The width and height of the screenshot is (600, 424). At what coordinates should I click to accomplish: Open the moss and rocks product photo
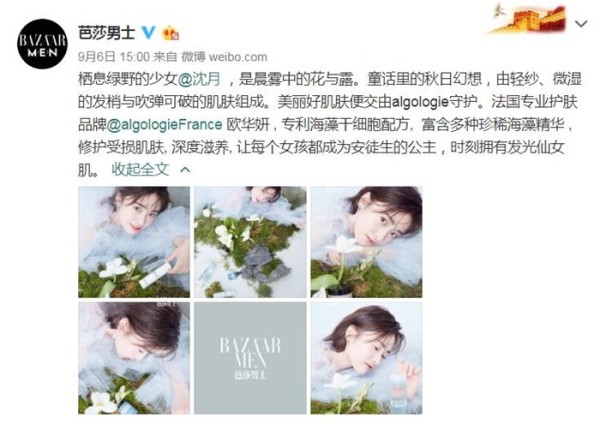(250, 242)
